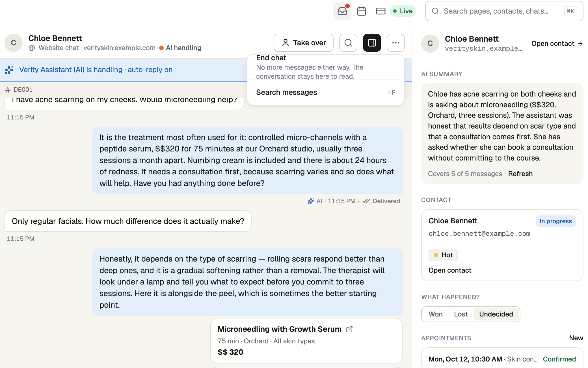Click the AI sparkle icon beside 11:15 PM Delivered
Screen dimensions: 588x368
(311, 201)
